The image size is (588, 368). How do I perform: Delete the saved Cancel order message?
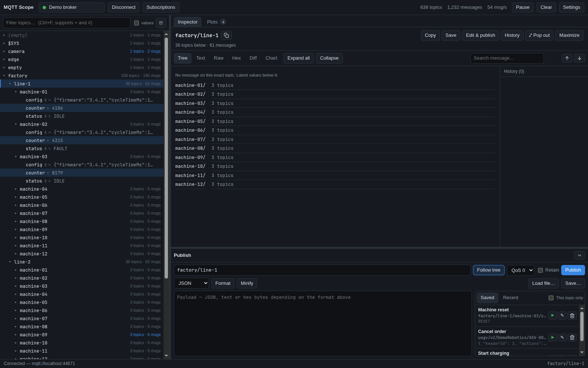coord(572,337)
